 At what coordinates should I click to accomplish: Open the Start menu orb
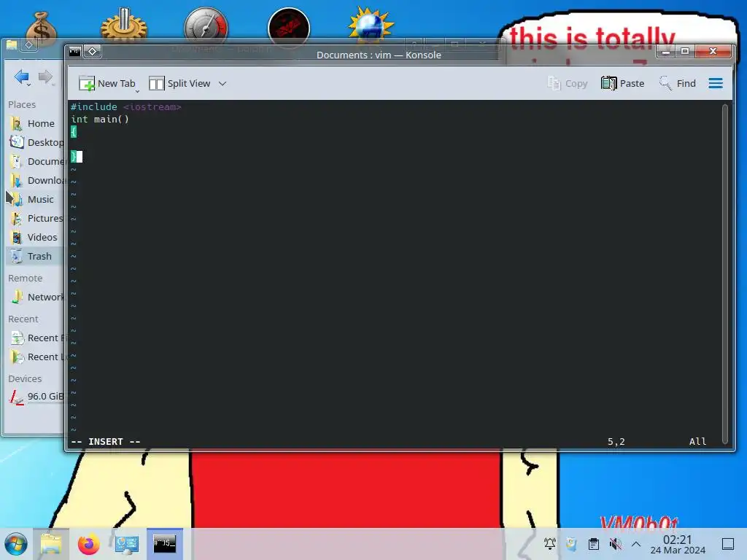coord(16,544)
